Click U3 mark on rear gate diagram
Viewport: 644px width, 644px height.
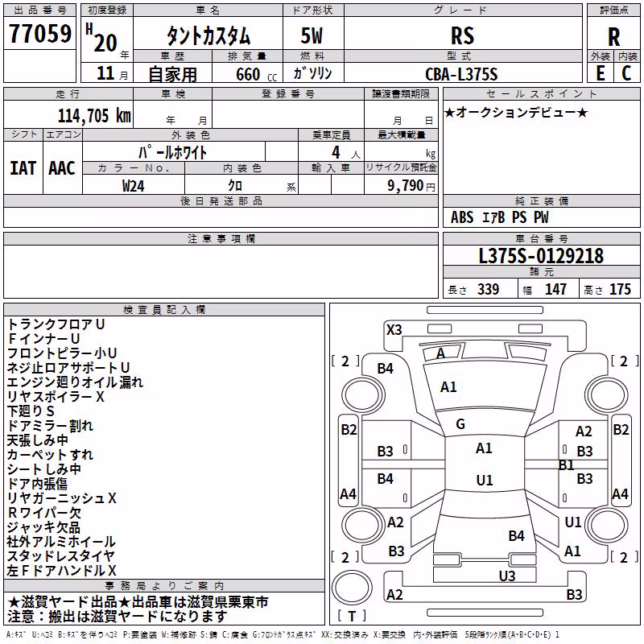pos(507,576)
